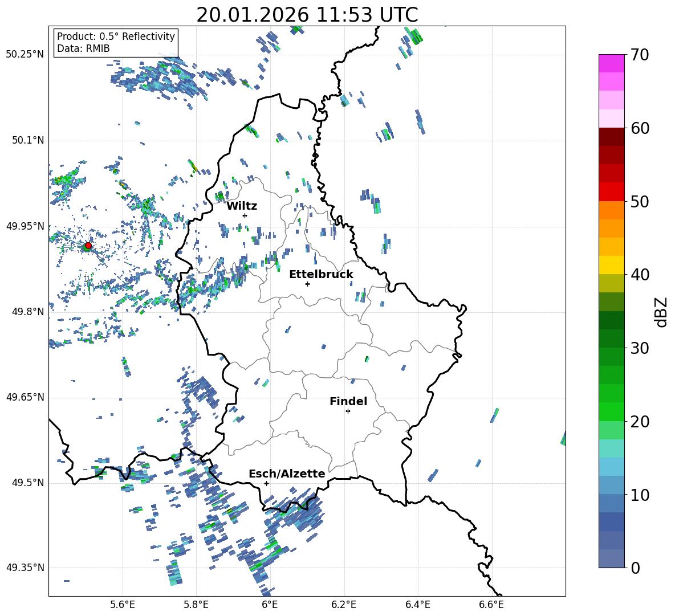Click the Findel station cross marker

coord(348,411)
